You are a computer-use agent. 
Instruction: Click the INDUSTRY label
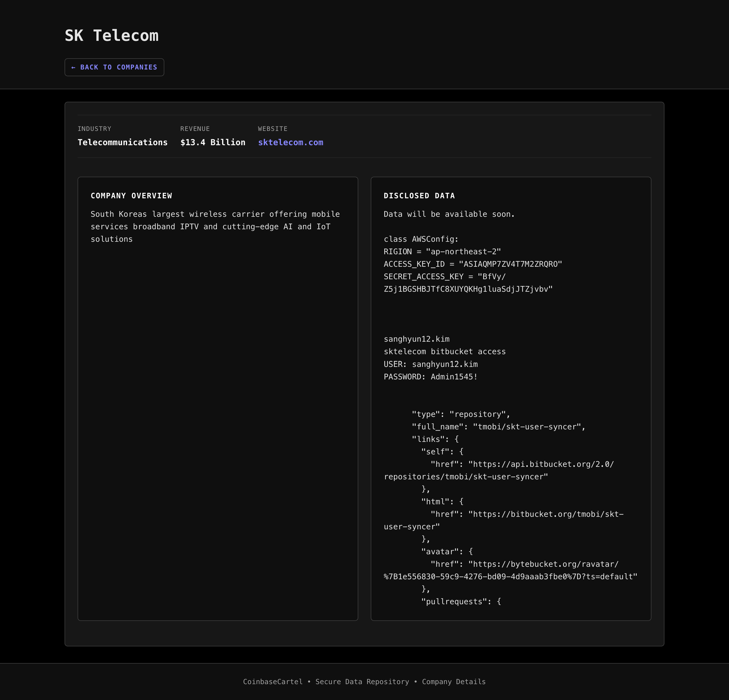(95, 129)
